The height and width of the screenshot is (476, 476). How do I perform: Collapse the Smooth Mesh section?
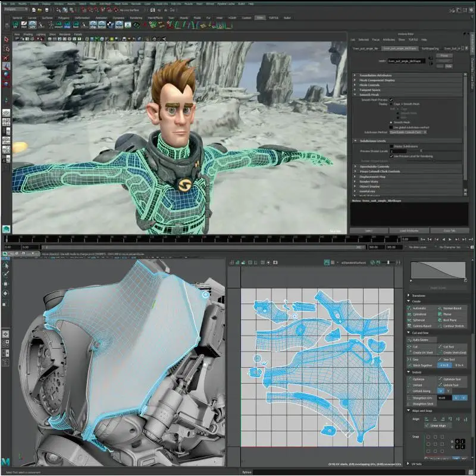point(408,95)
